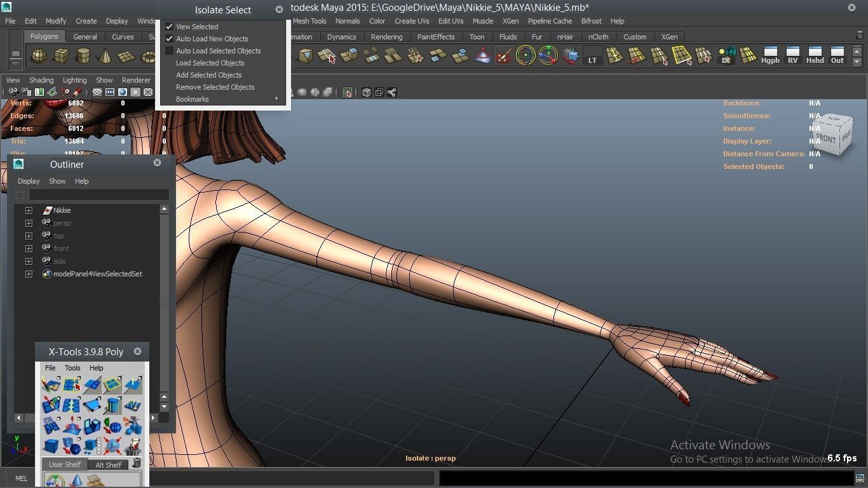
Task: Click the MEL command line label
Action: click(21, 478)
